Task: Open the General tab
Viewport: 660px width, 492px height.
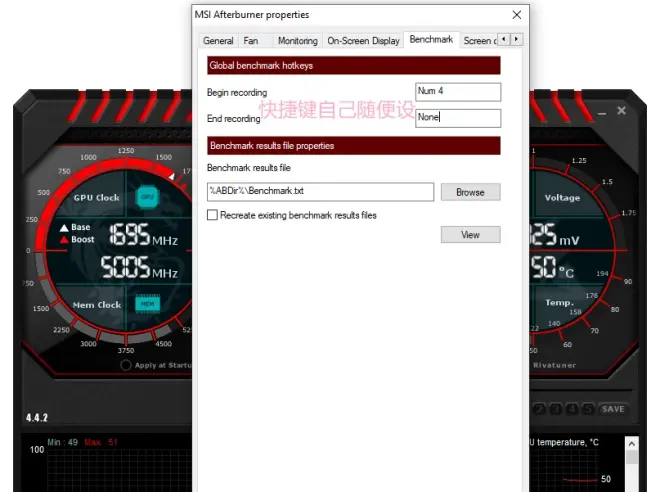Action: click(218, 41)
